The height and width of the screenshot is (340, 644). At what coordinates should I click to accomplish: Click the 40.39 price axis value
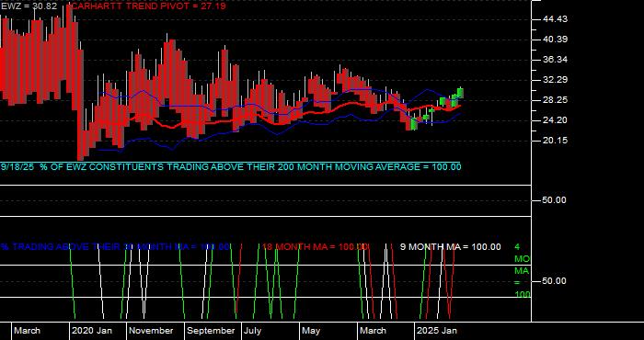tap(555, 40)
